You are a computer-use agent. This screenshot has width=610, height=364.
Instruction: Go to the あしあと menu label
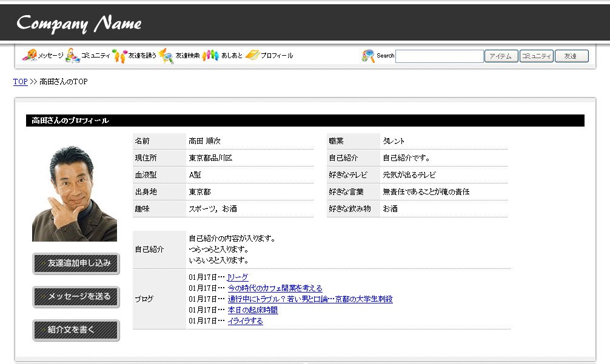tap(232, 56)
